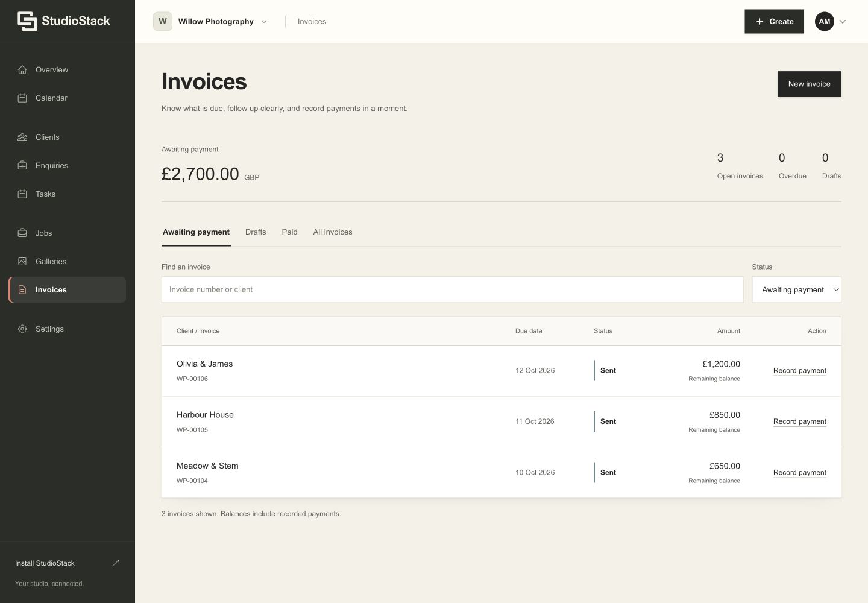Click the Overdue count
Screen dimensions: 868x603
tap(792, 166)
